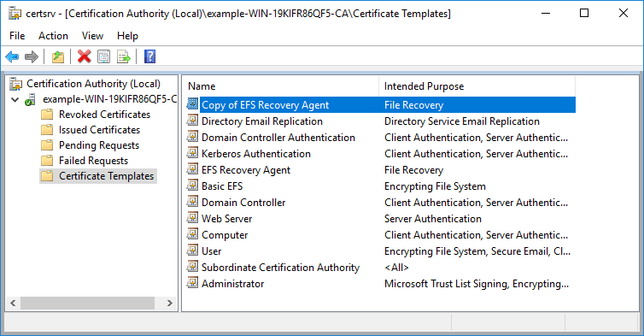
Task: Click the Copy of EFS Recovery Agent template icon
Action: pyautogui.click(x=192, y=104)
